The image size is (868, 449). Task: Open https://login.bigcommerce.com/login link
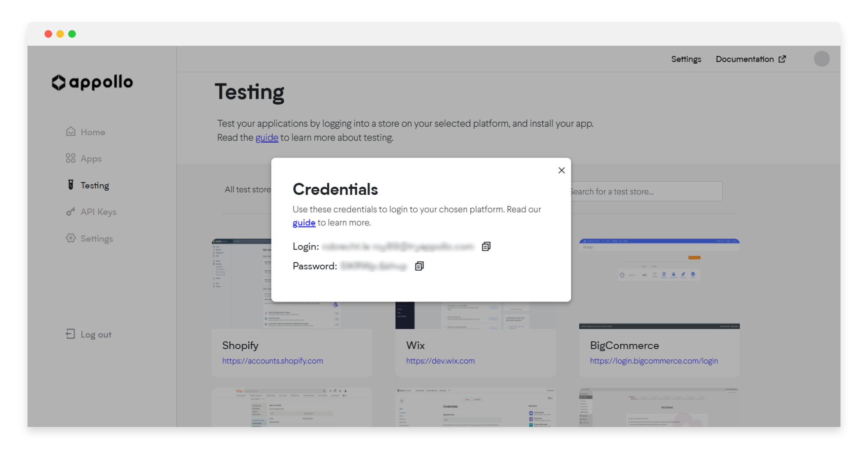coord(654,361)
